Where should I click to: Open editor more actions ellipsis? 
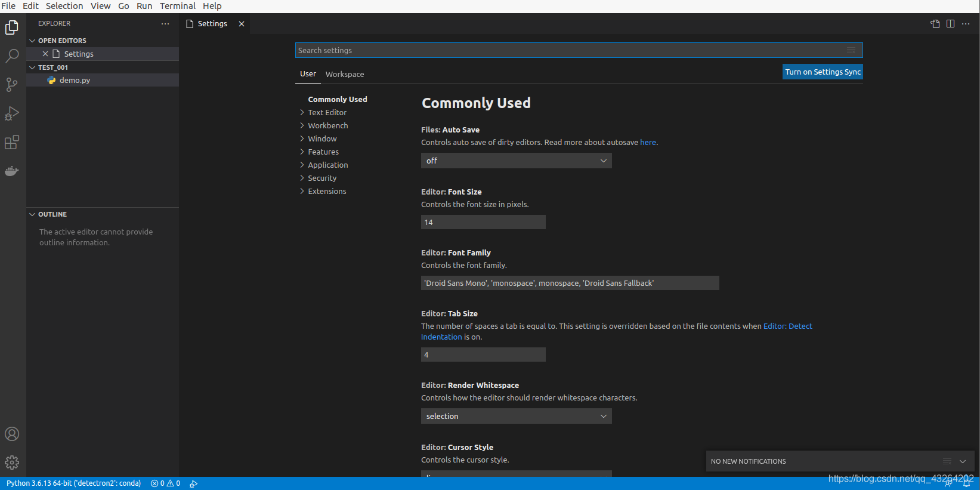[x=966, y=24]
